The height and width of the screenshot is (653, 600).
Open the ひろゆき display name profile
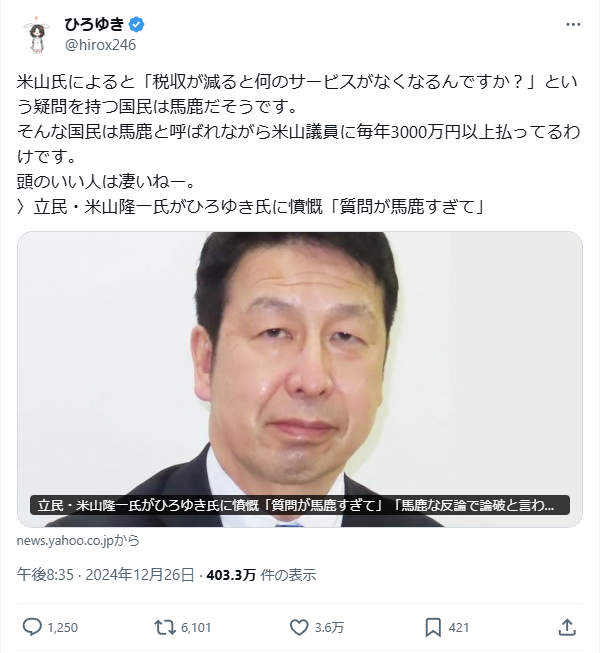click(x=95, y=25)
